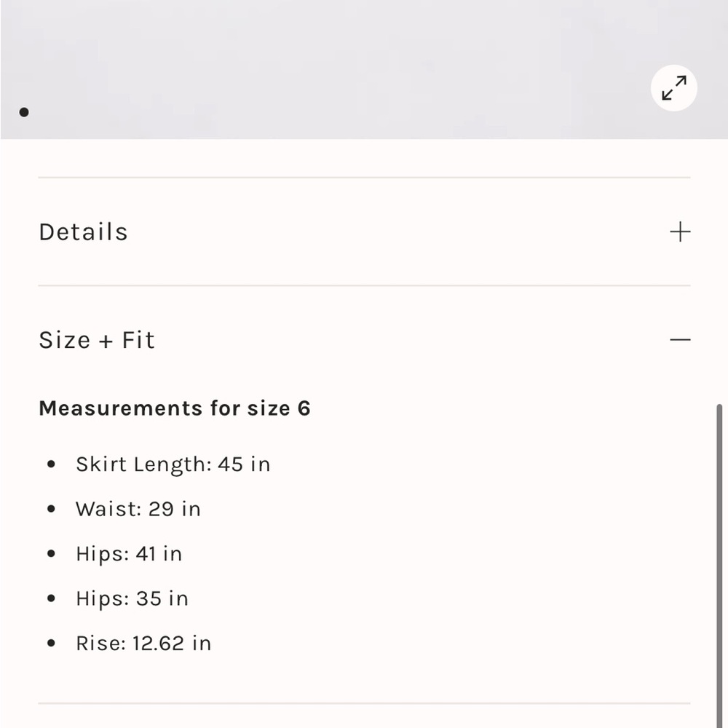
Task: Click the Waist: 29 in measurement
Action: (x=138, y=509)
